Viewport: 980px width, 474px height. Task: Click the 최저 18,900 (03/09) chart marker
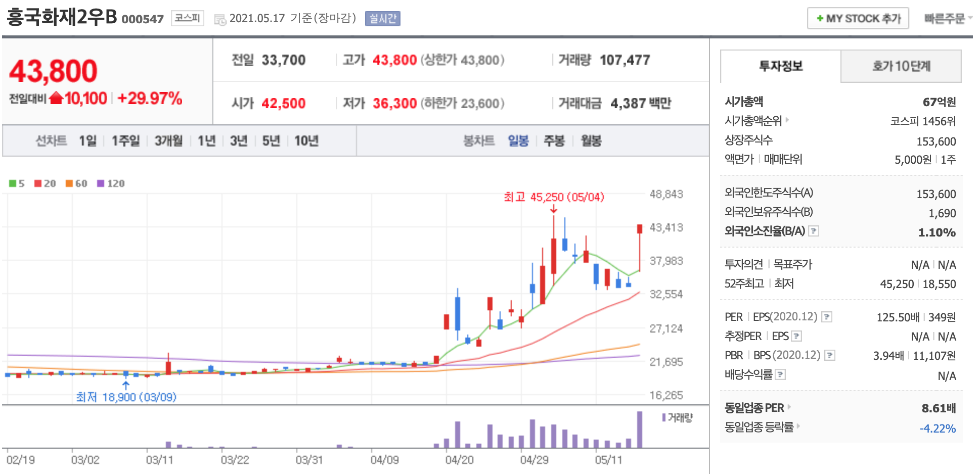tap(126, 397)
